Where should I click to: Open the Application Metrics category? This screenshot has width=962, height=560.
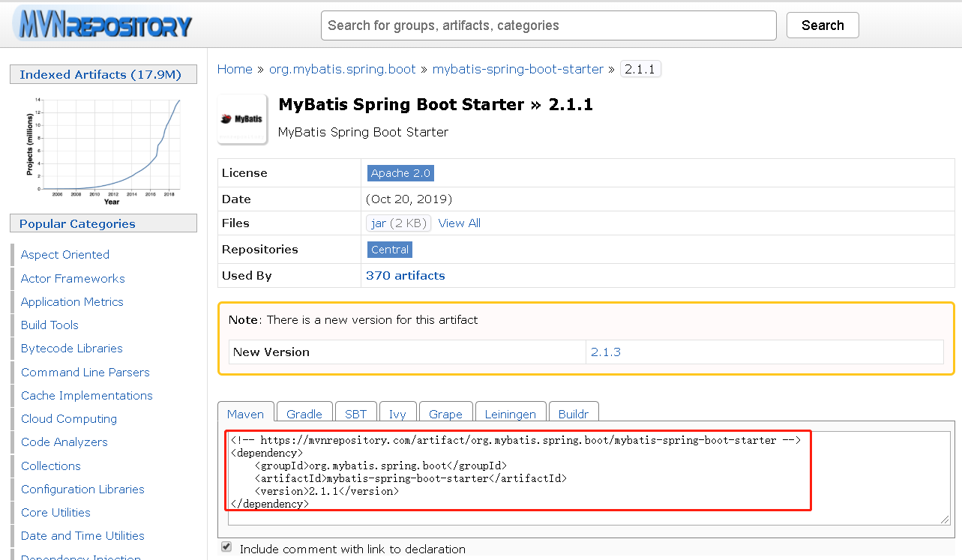(x=72, y=301)
